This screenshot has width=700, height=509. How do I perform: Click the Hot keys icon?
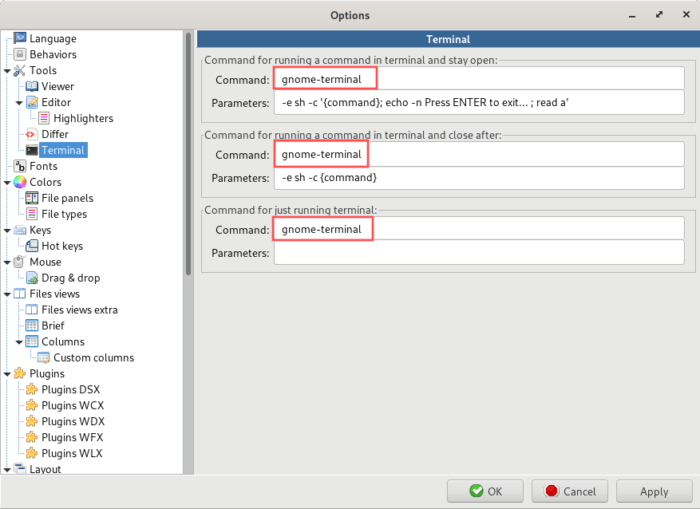point(32,246)
